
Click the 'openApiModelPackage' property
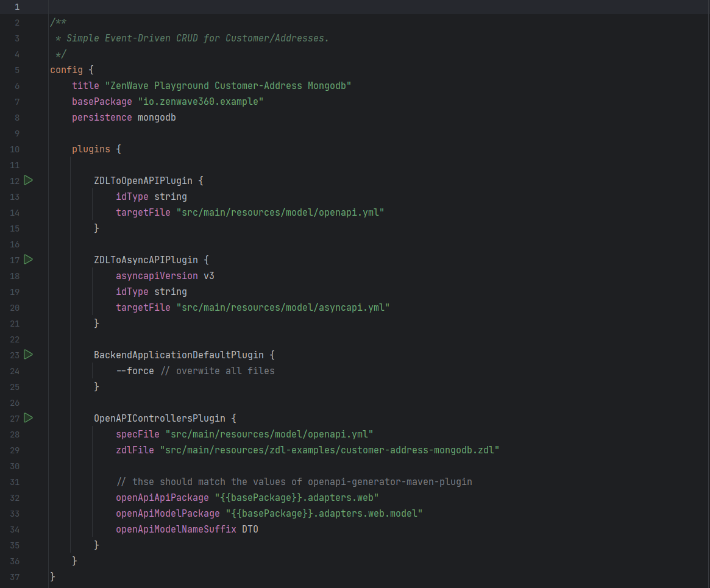(x=168, y=513)
